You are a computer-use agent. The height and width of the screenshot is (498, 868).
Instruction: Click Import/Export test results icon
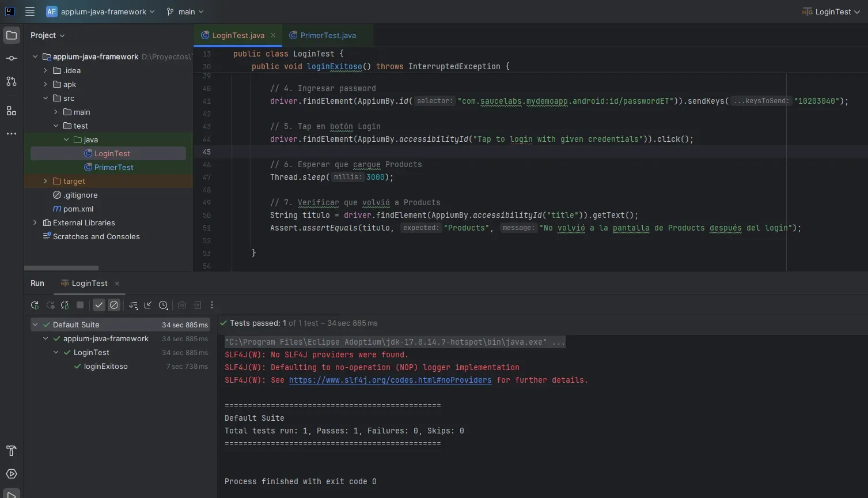click(x=197, y=305)
